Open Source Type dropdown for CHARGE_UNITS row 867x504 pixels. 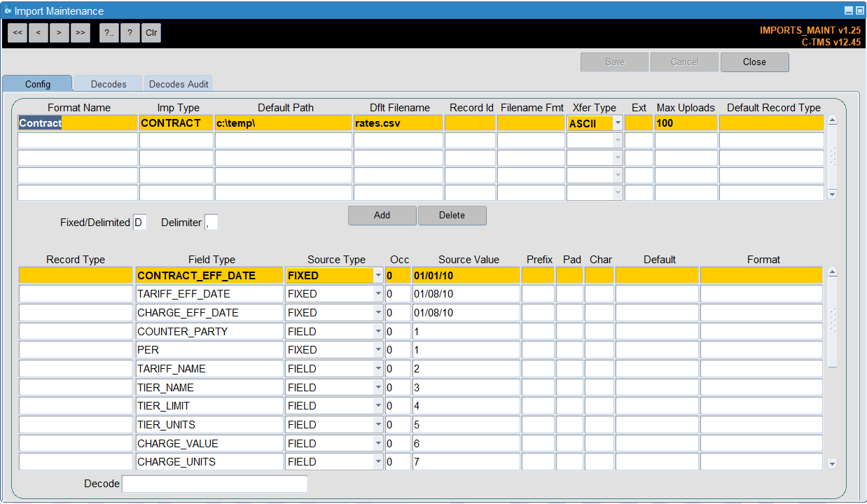tap(378, 462)
